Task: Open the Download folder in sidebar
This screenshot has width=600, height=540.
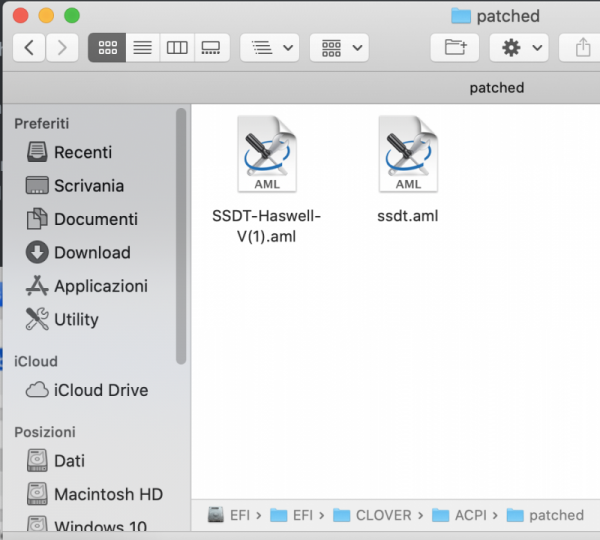Action: tap(91, 252)
